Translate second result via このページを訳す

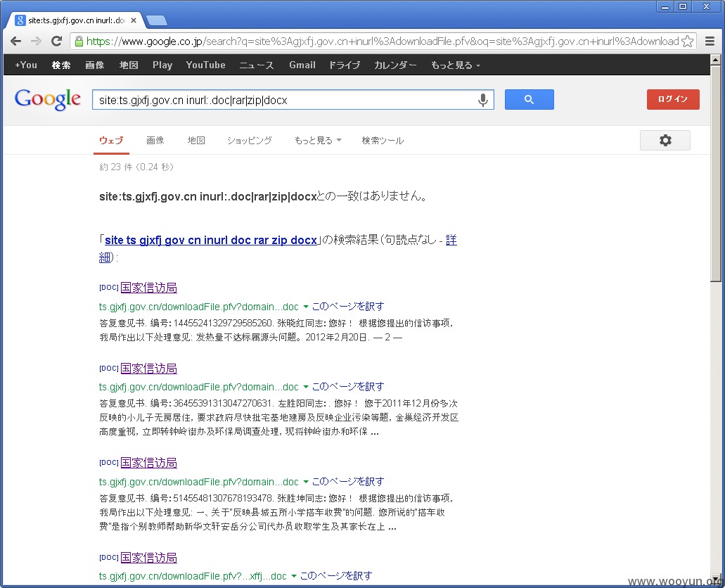click(347, 387)
